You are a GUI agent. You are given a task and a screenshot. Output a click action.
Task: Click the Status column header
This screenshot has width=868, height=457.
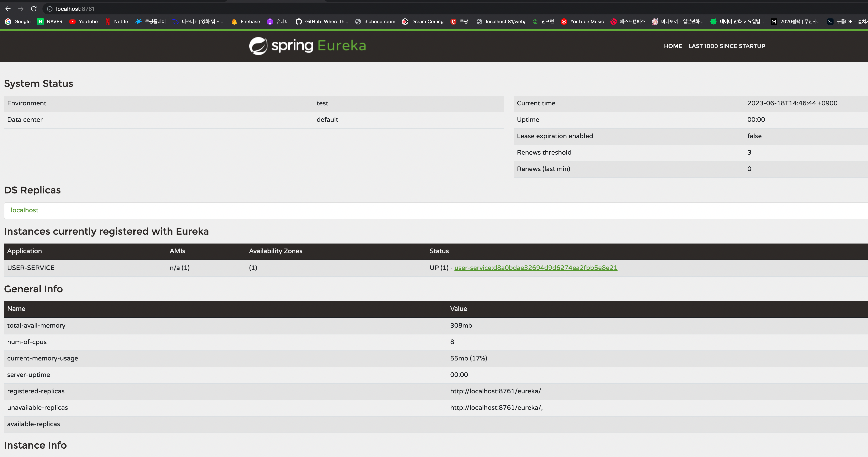click(x=439, y=251)
